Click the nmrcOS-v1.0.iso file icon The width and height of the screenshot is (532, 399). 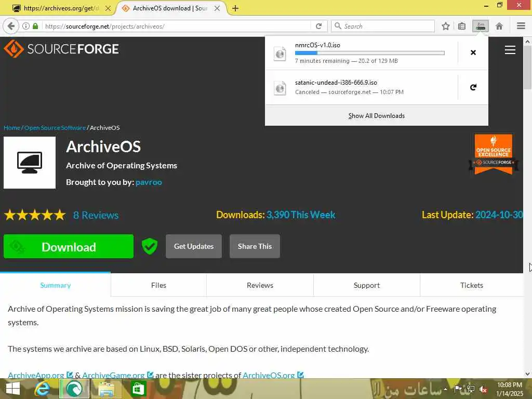click(280, 54)
